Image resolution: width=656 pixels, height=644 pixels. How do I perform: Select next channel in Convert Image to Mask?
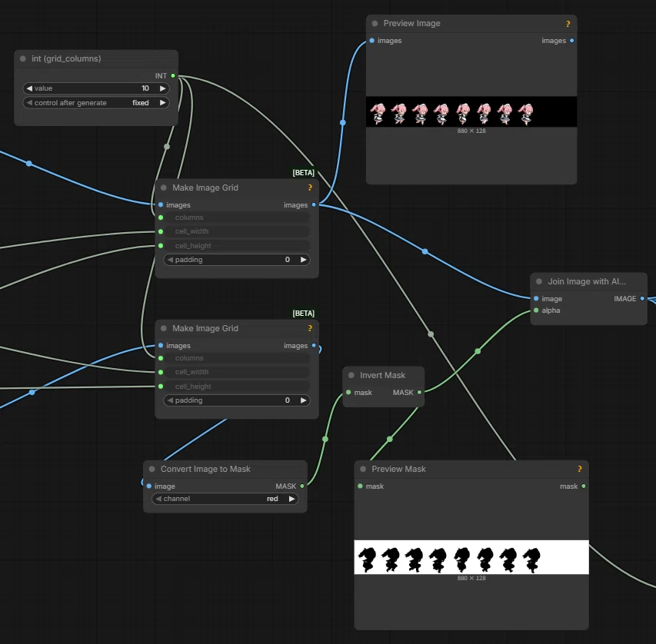pos(291,499)
